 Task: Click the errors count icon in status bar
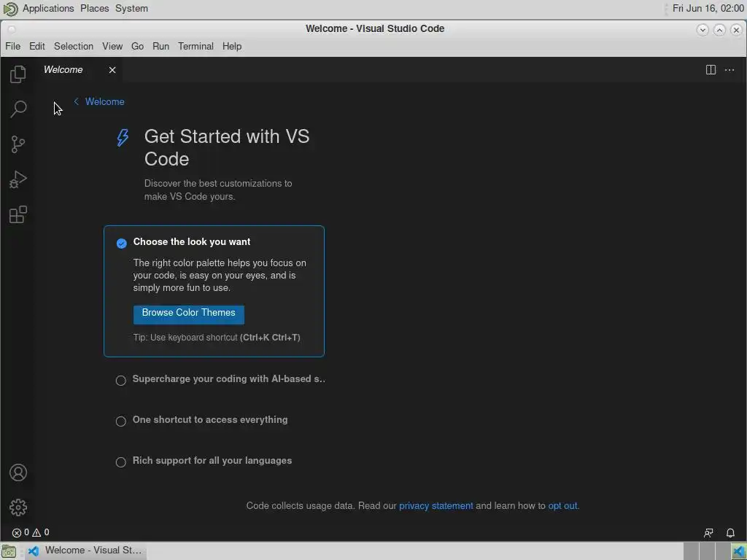coord(17,532)
